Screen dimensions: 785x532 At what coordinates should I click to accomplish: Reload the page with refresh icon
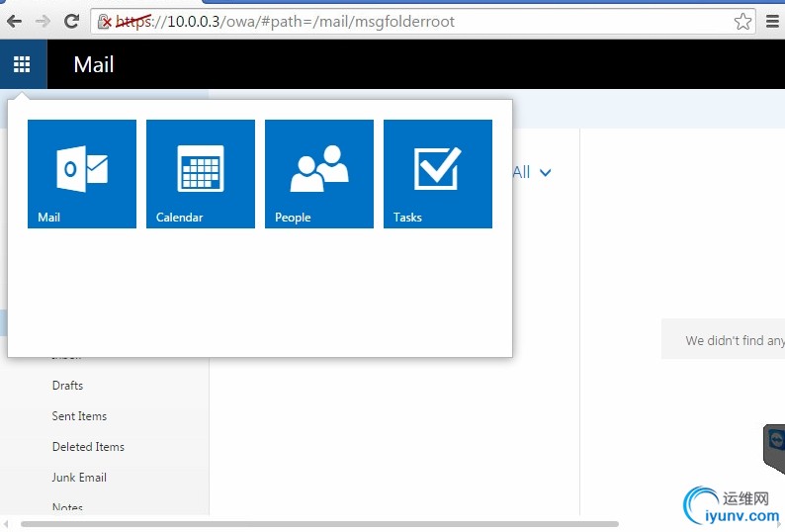click(71, 21)
